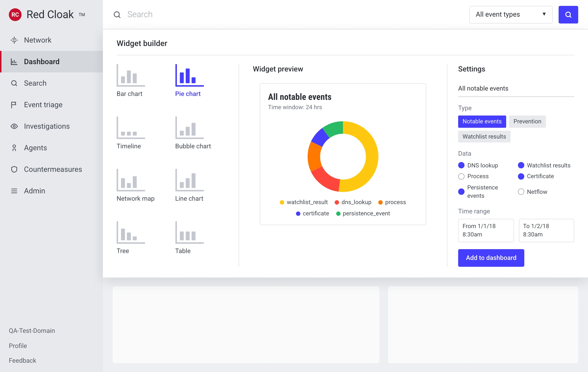Click the QA-Test-Domain link
Image resolution: width=588 pixels, height=372 pixels.
(x=32, y=331)
